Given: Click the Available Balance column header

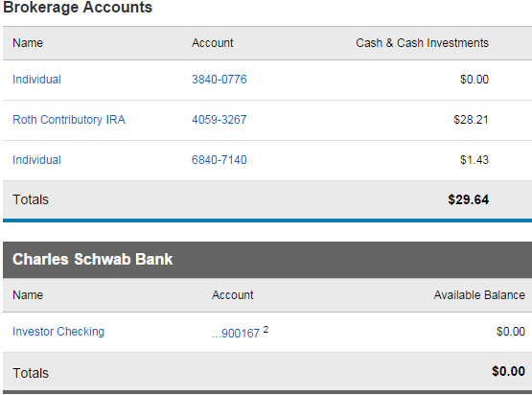Looking at the screenshot, I should click(x=479, y=295).
